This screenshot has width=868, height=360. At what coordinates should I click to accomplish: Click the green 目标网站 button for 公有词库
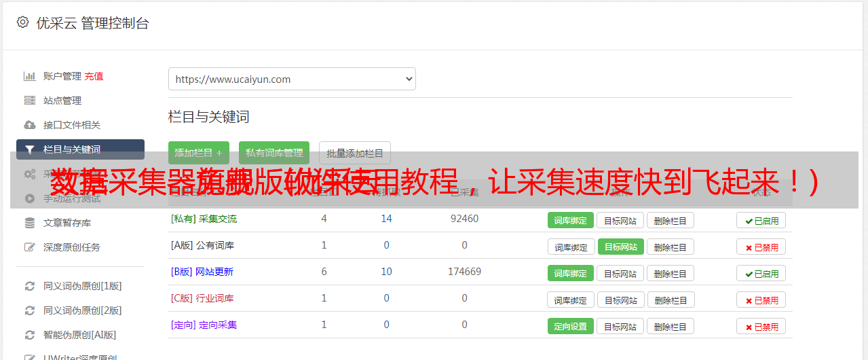621,247
